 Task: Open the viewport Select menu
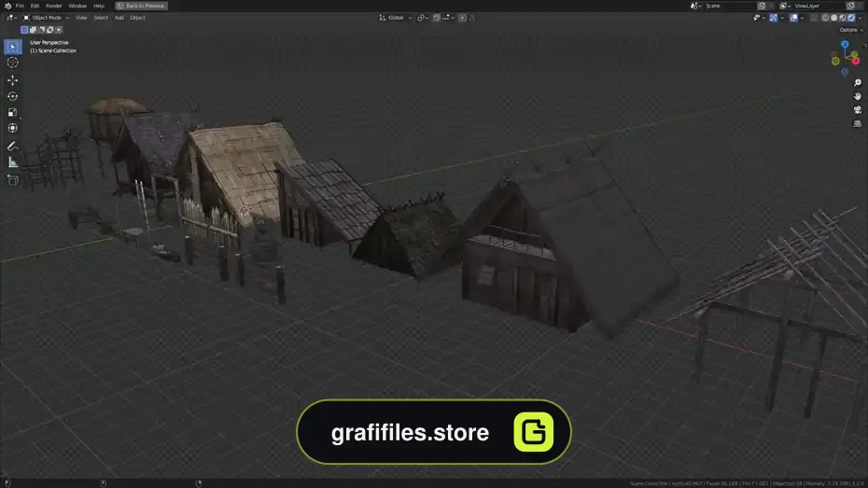pos(101,18)
